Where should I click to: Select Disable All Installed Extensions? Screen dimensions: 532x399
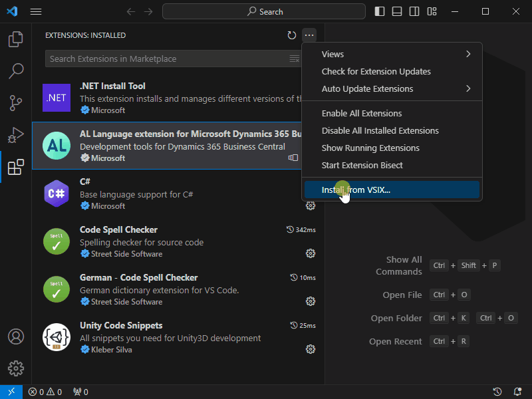[392, 130]
